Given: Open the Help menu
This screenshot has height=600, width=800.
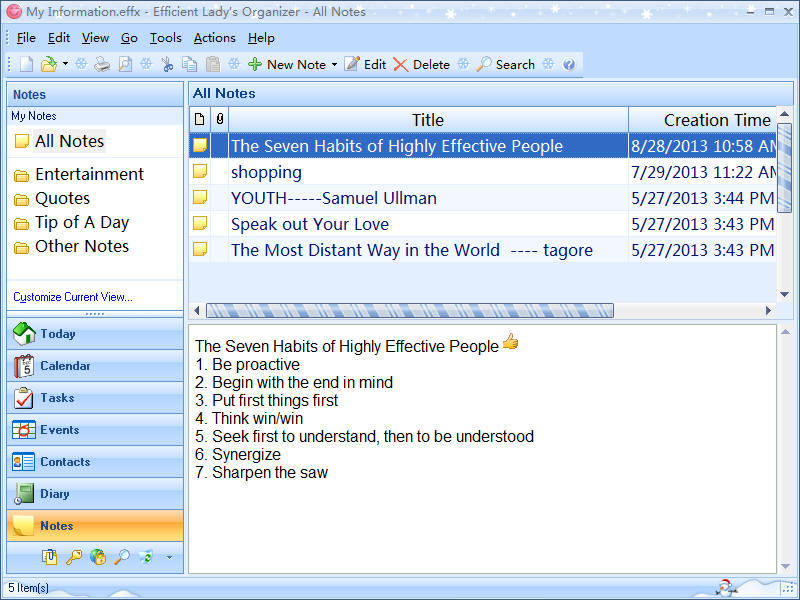Looking at the screenshot, I should 261,38.
